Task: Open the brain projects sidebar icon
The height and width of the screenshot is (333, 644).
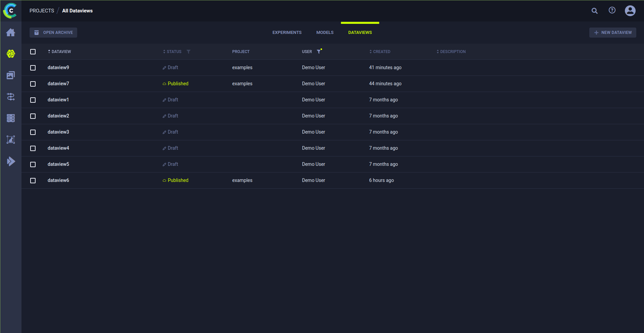Action: pyautogui.click(x=11, y=54)
